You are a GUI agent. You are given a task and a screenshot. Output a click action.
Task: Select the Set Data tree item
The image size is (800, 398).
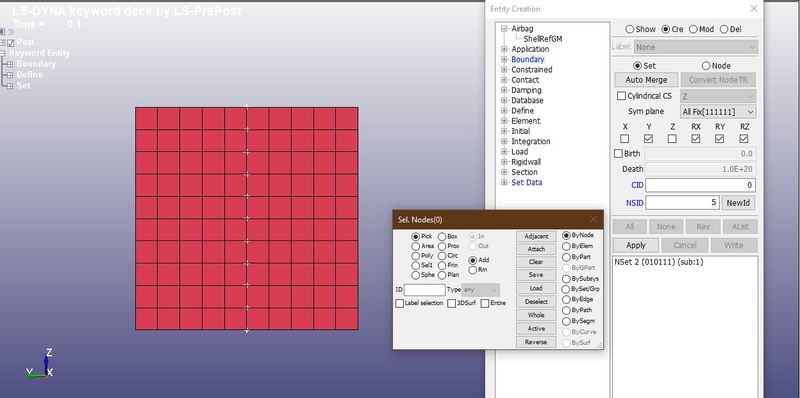click(x=527, y=183)
